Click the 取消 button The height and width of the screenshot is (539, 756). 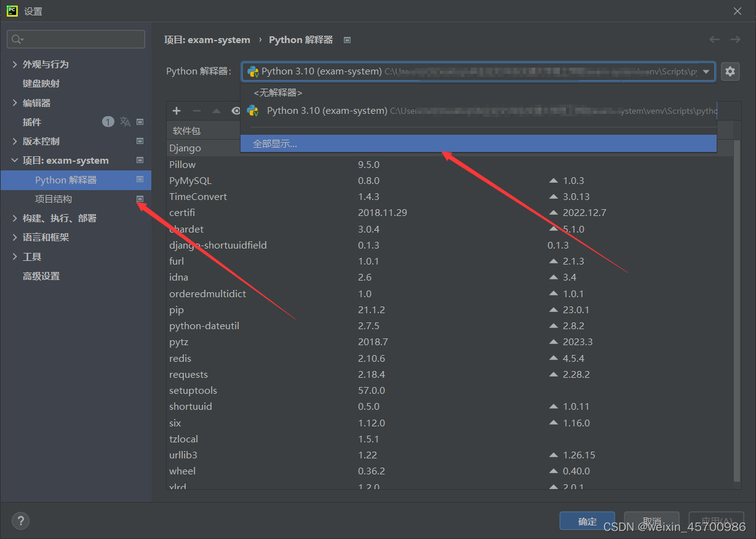[652, 521]
